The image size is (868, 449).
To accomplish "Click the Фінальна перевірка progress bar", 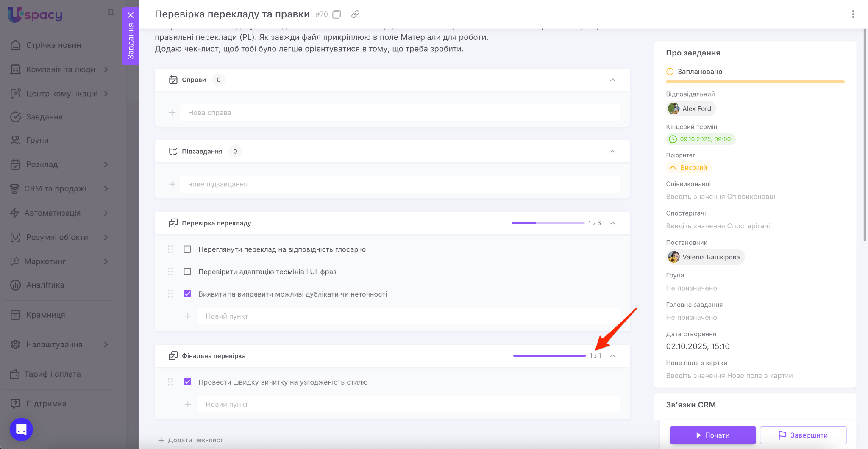I will 549,356.
